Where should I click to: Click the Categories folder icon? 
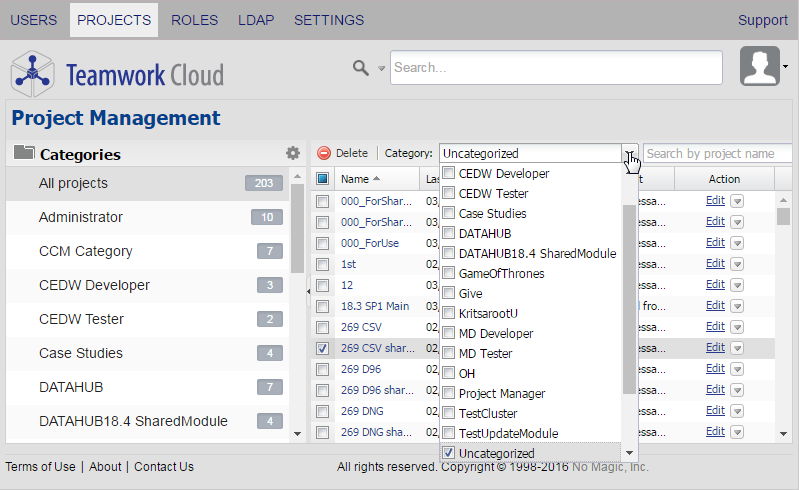[x=24, y=154]
